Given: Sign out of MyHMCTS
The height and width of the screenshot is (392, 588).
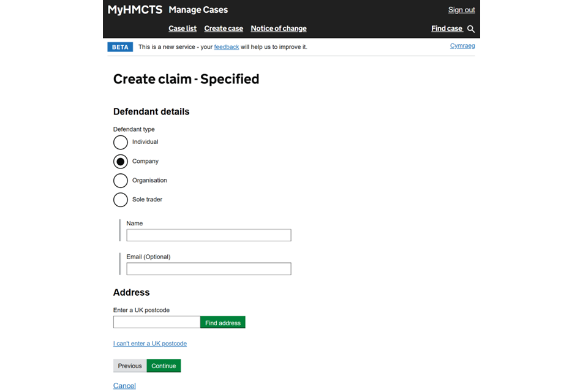Looking at the screenshot, I should tap(461, 10).
